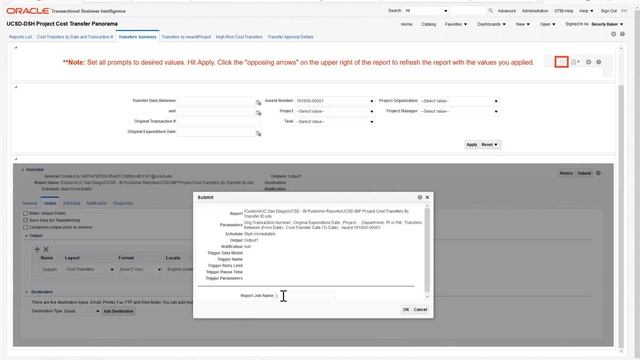Switch to the Notification scheduler tab
The image size is (640, 360).
pyautogui.click(x=97, y=203)
